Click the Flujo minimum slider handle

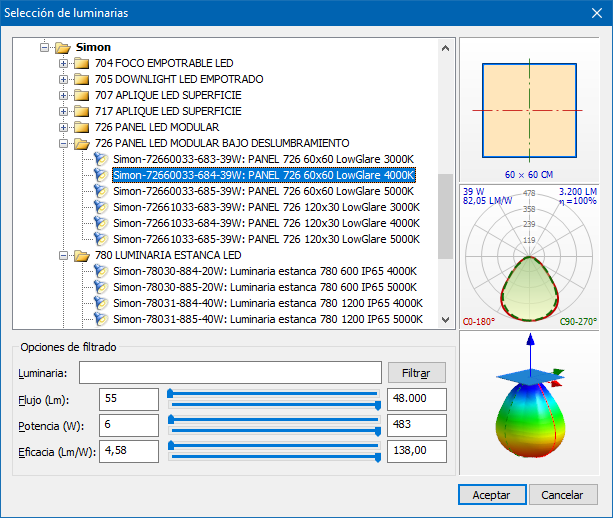[x=170, y=393]
